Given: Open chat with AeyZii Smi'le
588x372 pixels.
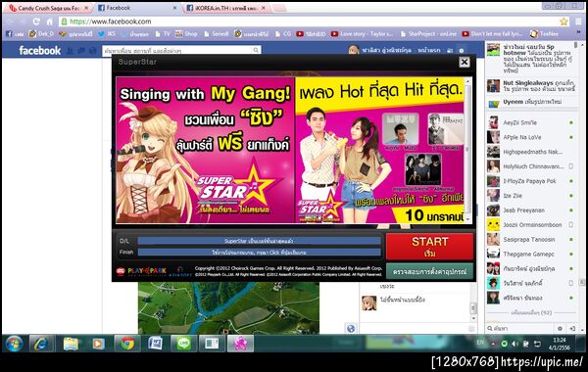Looking at the screenshot, I should tap(530, 122).
